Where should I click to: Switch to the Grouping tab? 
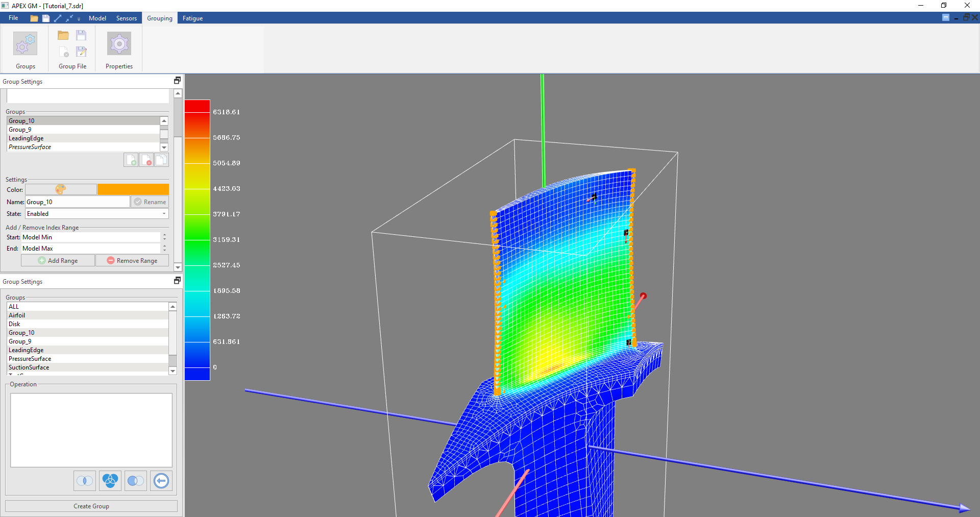coord(160,18)
